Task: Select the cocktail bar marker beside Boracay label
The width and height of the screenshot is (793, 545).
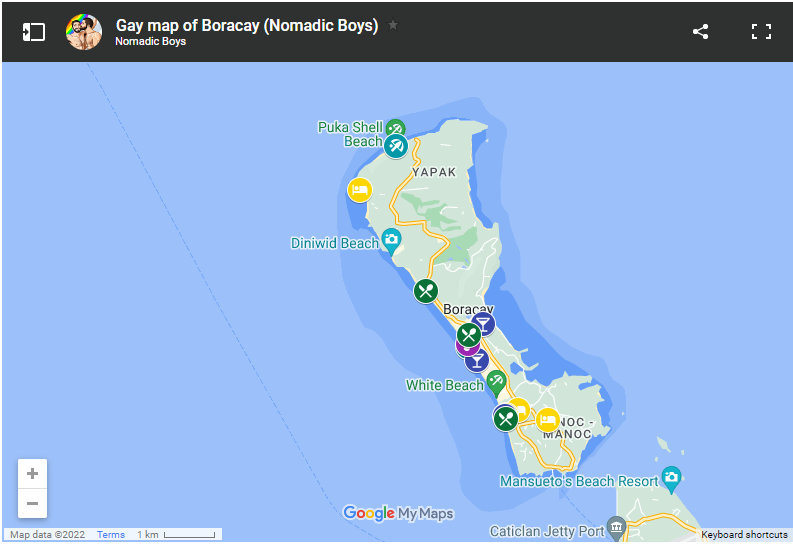Action: (484, 324)
